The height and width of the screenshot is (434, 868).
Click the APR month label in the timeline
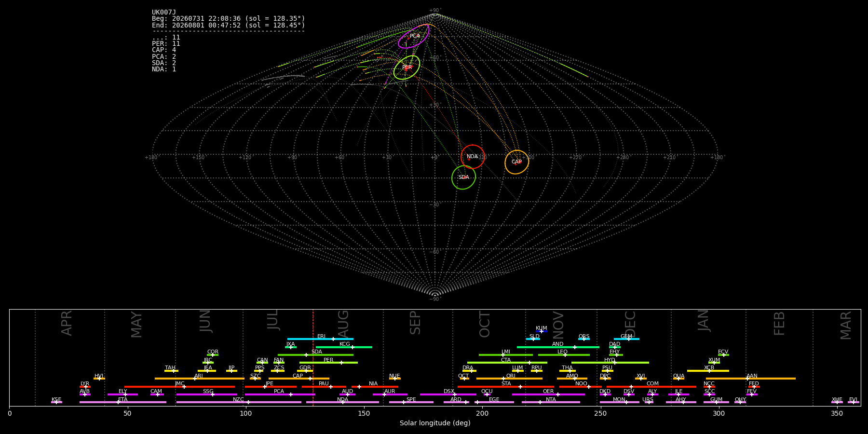point(67,323)
